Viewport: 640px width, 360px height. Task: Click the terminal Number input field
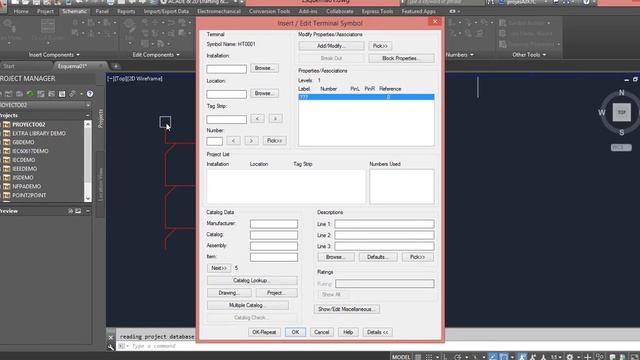215,141
